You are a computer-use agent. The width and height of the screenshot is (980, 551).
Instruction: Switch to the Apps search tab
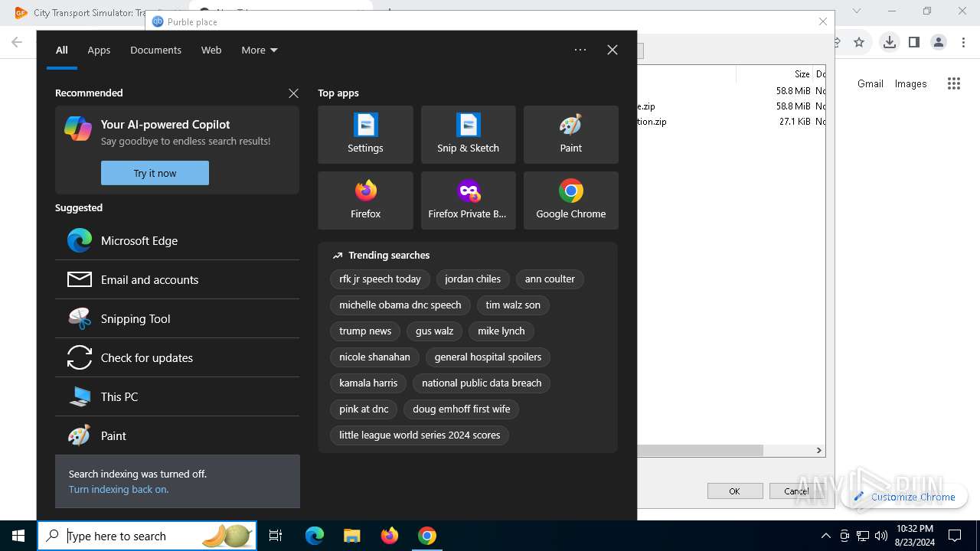99,50
